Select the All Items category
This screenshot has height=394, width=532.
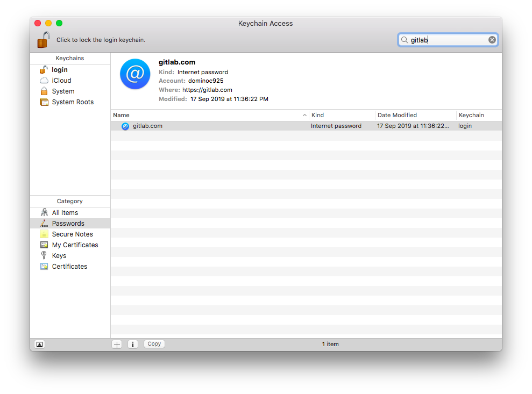[x=64, y=212]
